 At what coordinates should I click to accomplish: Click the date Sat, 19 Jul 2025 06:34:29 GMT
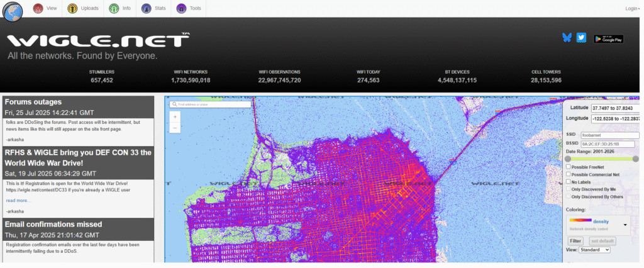[50, 174]
